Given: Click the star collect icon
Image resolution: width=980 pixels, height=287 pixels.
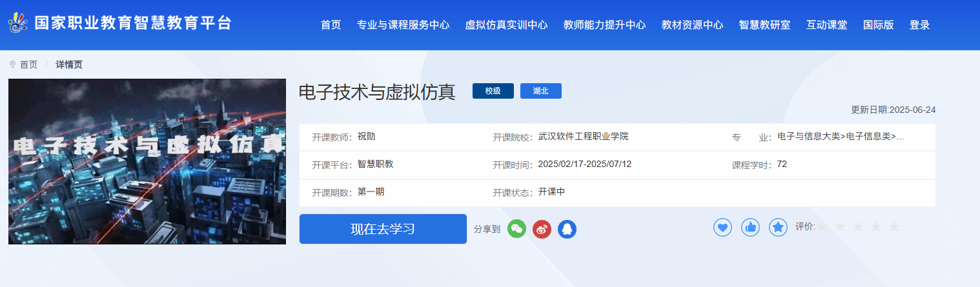Looking at the screenshot, I should click(x=778, y=227).
